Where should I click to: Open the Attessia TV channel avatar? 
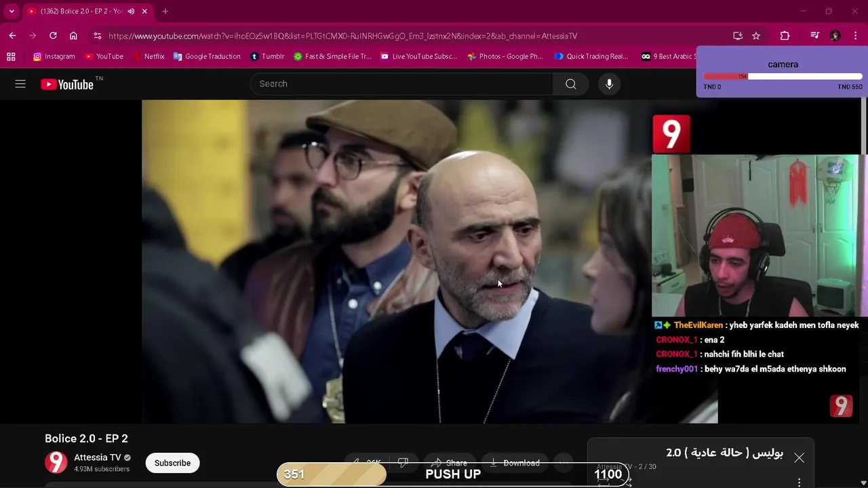click(56, 462)
